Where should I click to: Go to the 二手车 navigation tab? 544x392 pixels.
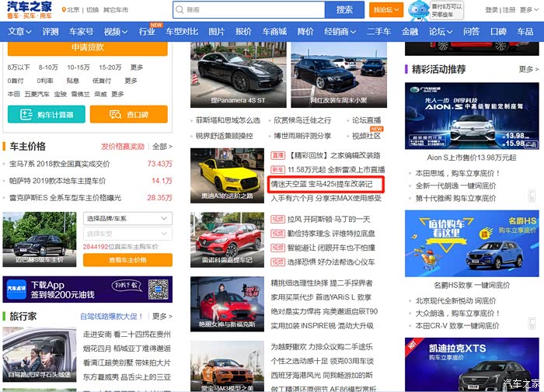click(378, 32)
